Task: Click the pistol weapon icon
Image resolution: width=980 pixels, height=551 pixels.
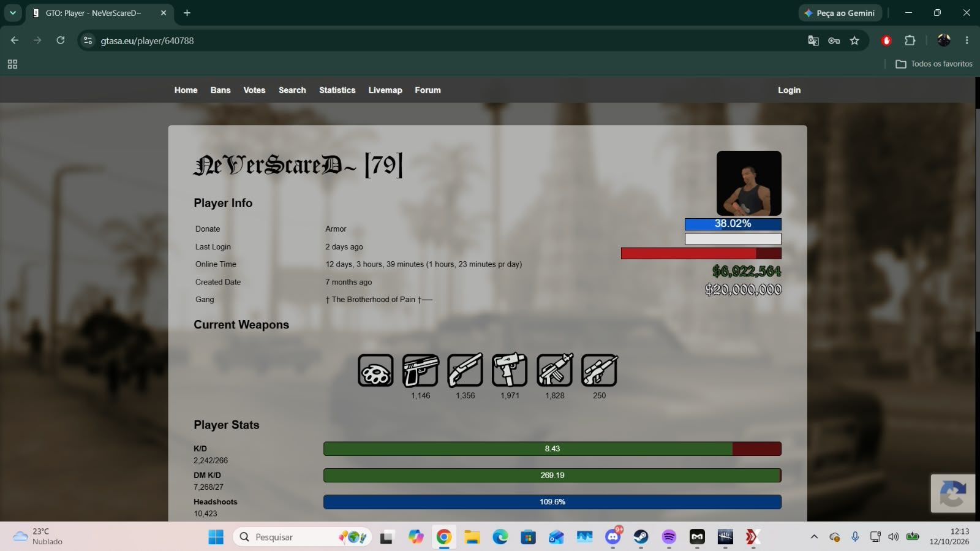Action: (x=421, y=370)
